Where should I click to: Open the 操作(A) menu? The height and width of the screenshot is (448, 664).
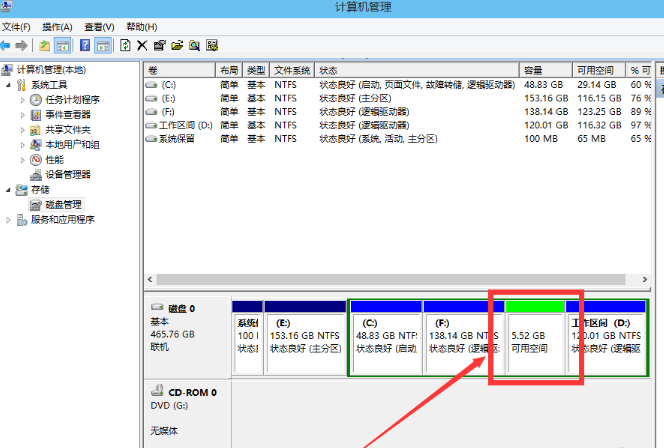(x=56, y=26)
